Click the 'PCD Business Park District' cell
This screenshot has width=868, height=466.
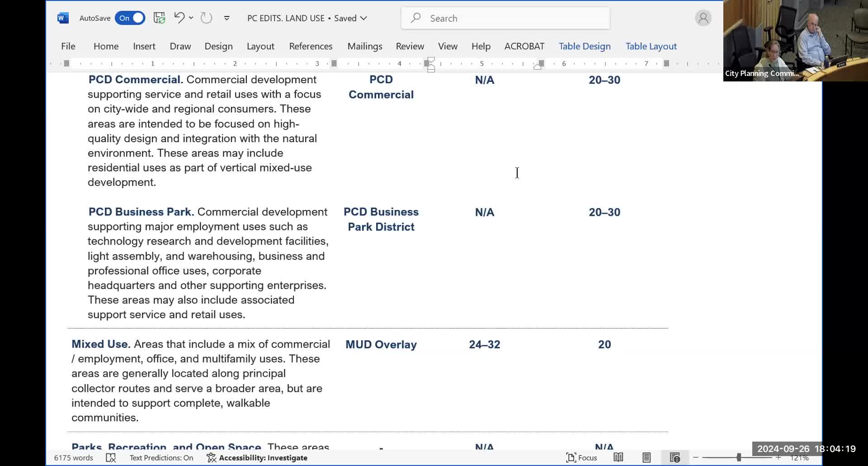tap(381, 219)
